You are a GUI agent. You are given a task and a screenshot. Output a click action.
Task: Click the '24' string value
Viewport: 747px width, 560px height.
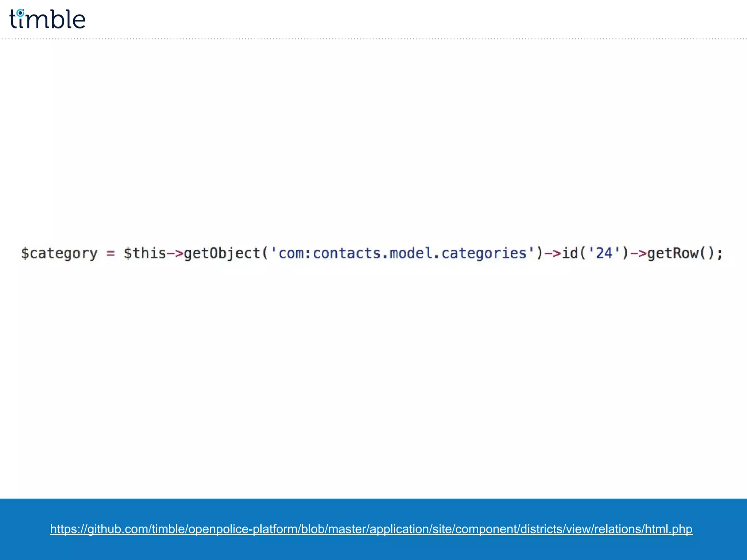(x=604, y=253)
